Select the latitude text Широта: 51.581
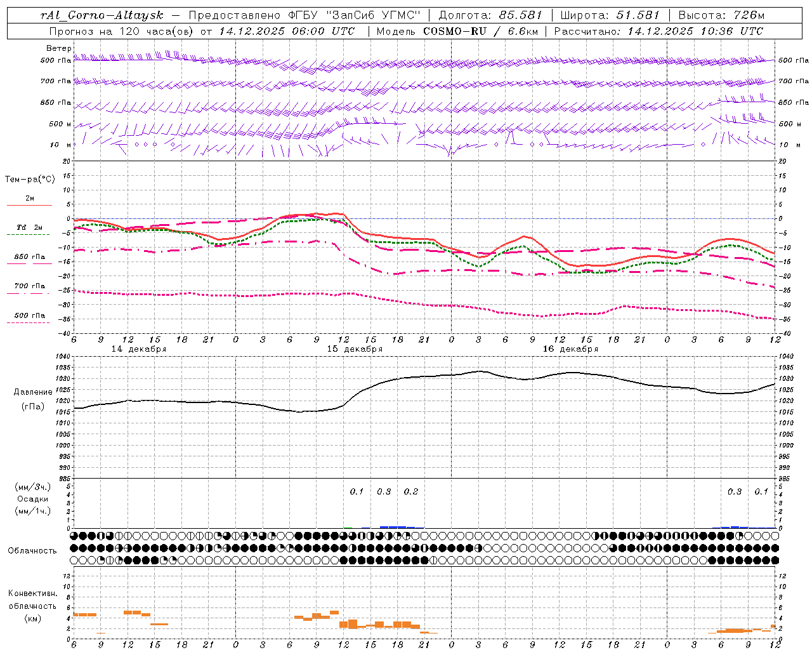 [610, 15]
